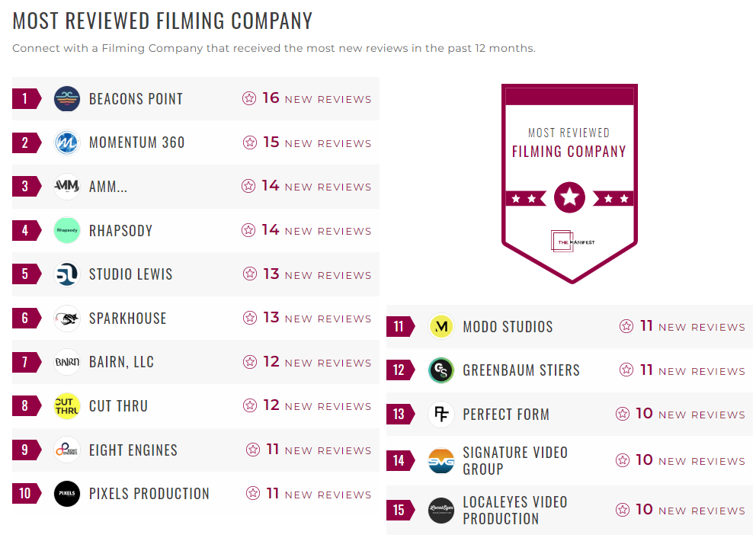Click the AMM... company name
This screenshot has width=756, height=538.
[107, 187]
